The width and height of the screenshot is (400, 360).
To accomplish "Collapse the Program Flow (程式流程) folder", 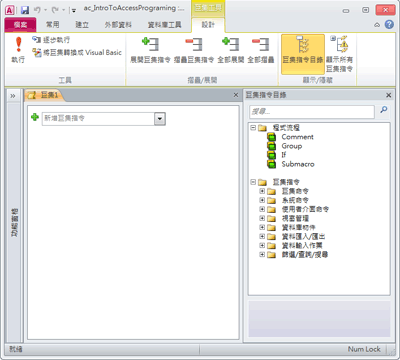I will (x=253, y=127).
